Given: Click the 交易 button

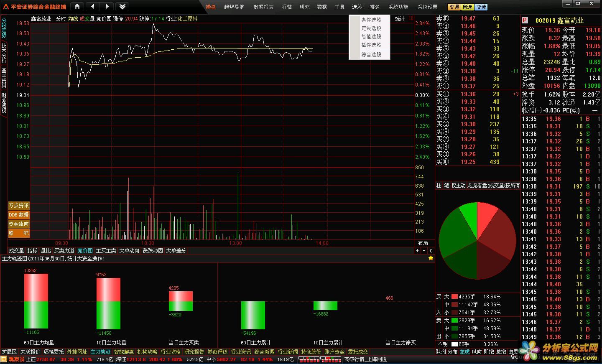Looking at the screenshot, I should tap(454, 7).
